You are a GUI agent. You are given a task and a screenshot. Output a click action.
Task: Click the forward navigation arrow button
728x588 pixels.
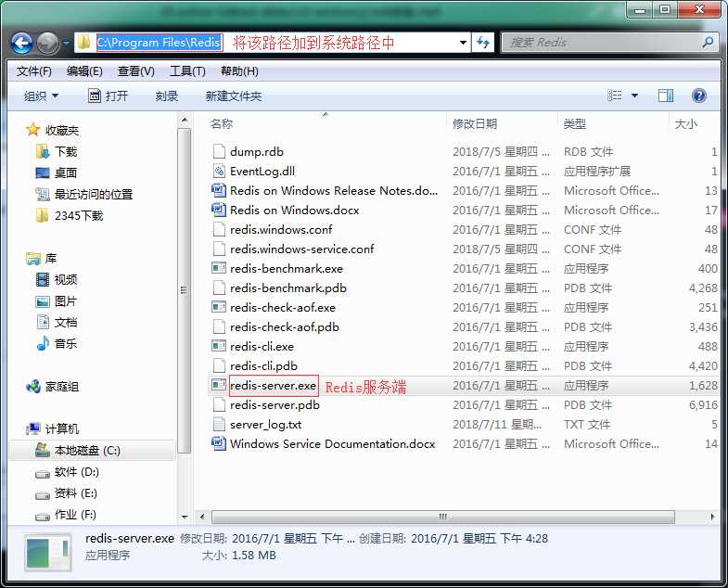click(x=48, y=44)
